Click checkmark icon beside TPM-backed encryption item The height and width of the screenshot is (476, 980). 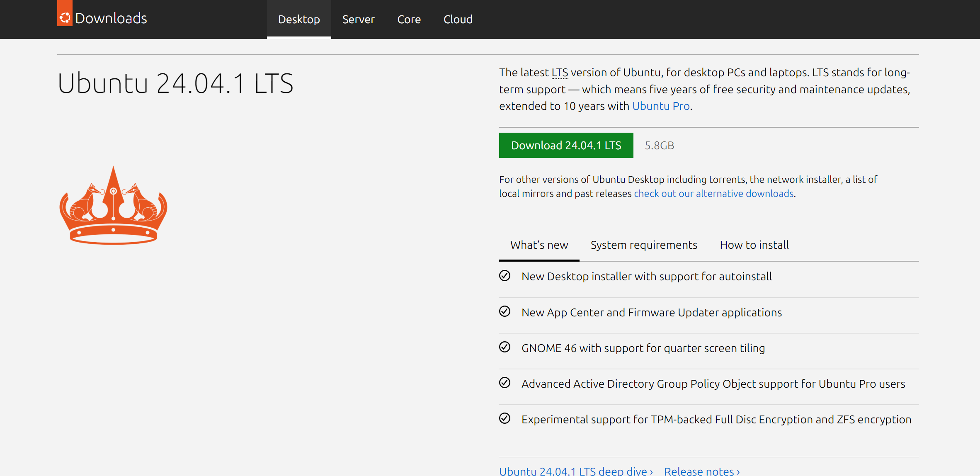click(x=505, y=418)
